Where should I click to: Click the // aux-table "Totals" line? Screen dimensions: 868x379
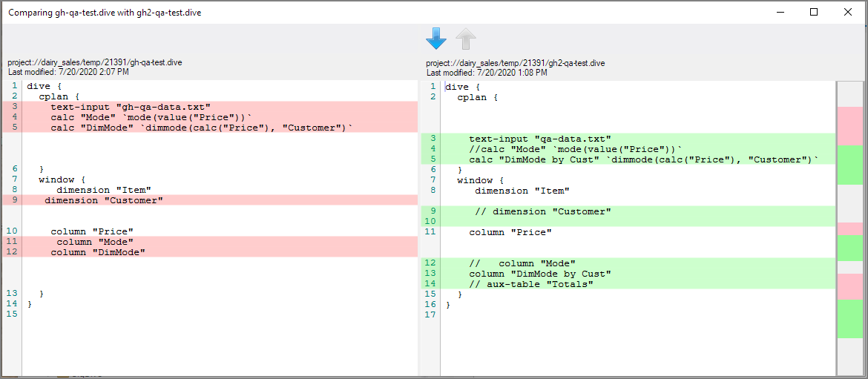click(x=530, y=284)
